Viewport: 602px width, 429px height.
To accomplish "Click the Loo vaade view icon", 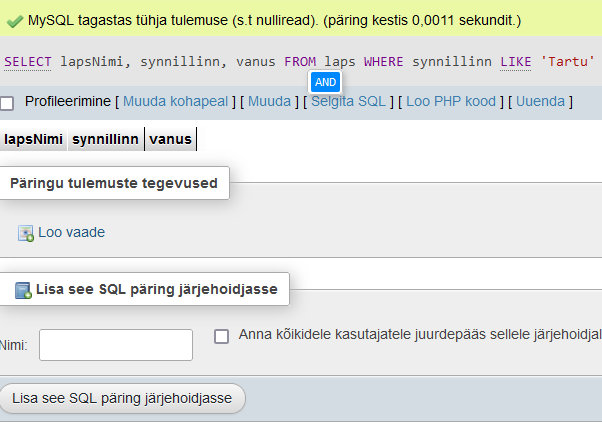I will click(x=26, y=233).
